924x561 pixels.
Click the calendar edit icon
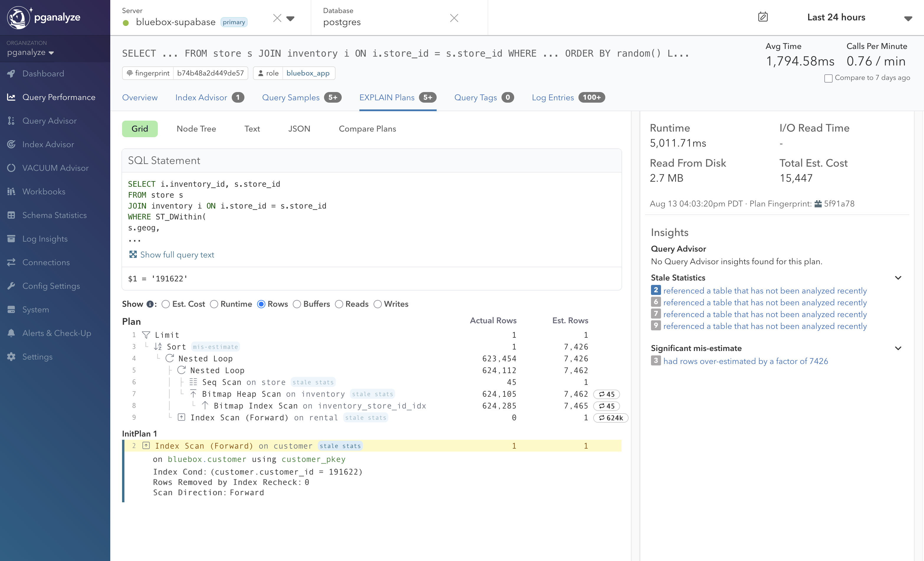[x=763, y=17]
